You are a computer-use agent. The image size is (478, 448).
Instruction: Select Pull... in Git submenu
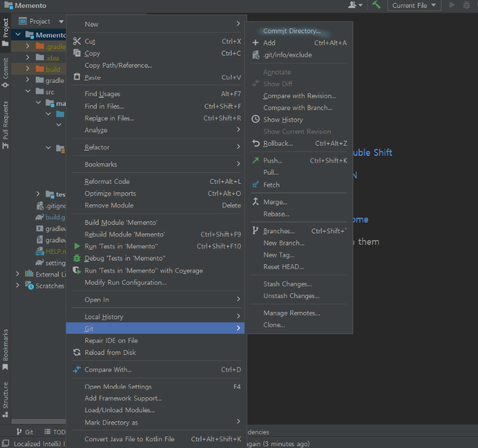pyautogui.click(x=299, y=172)
